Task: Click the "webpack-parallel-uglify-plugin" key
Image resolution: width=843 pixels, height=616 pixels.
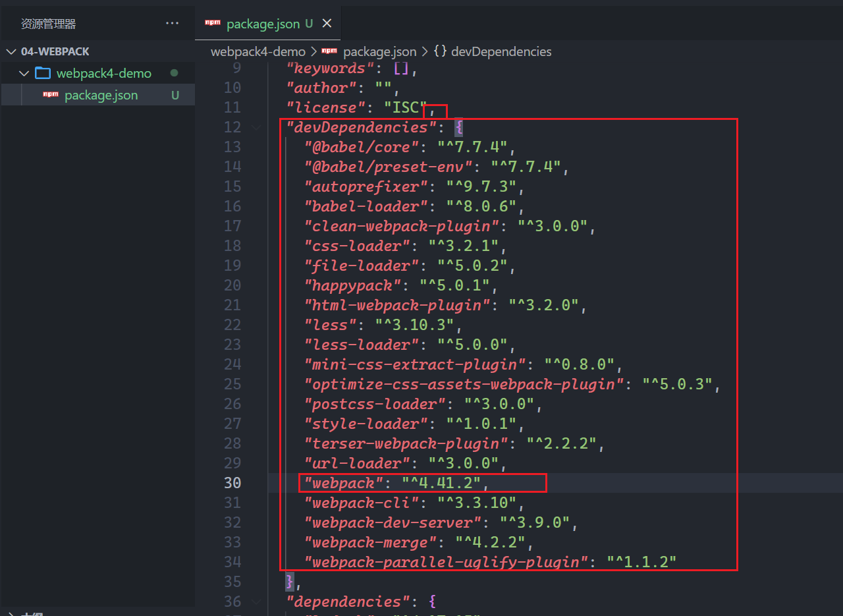Action: point(447,562)
